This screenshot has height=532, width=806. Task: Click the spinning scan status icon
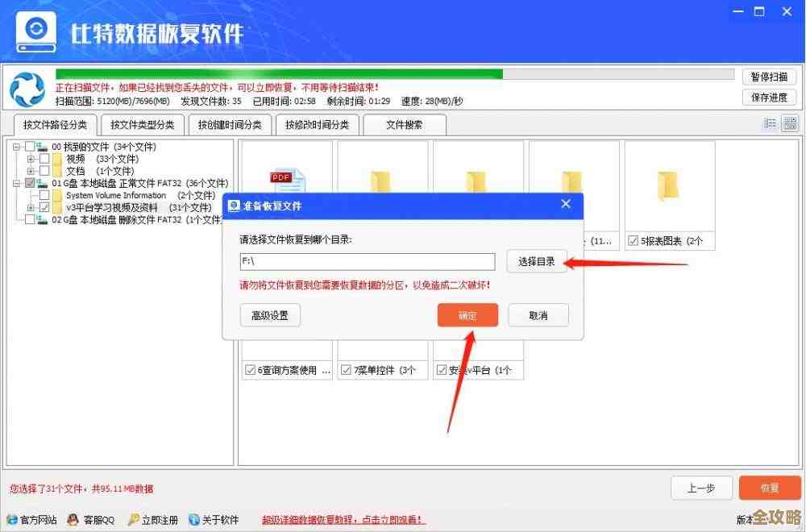point(27,89)
